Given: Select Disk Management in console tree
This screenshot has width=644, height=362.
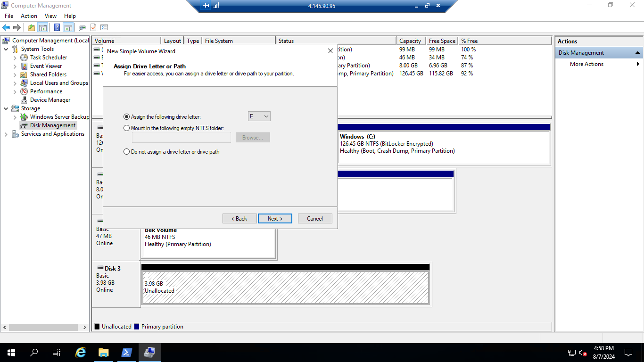Looking at the screenshot, I should tap(52, 125).
